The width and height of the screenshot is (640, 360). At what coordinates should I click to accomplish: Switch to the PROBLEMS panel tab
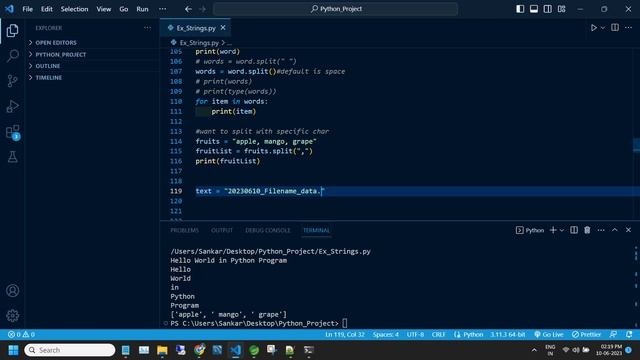click(184, 230)
